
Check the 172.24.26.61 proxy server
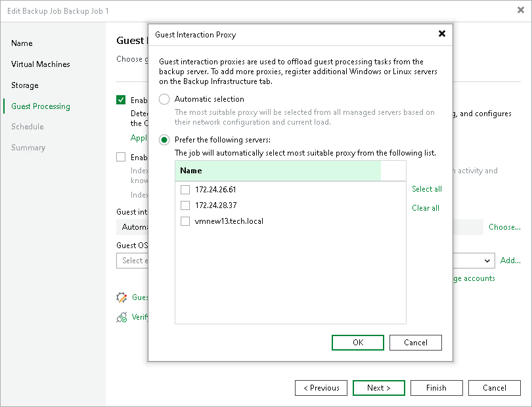[185, 189]
